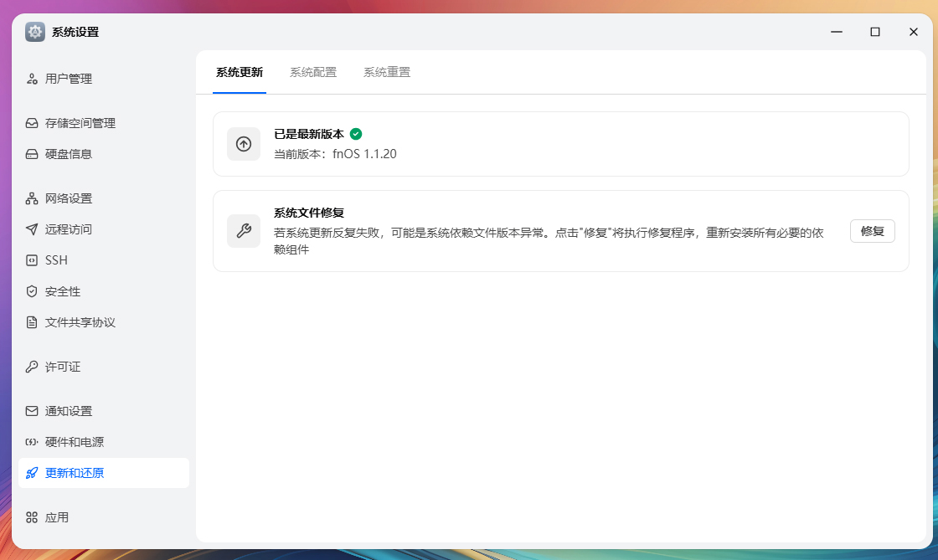
Task: Select the 许可证 key icon
Action: point(33,366)
